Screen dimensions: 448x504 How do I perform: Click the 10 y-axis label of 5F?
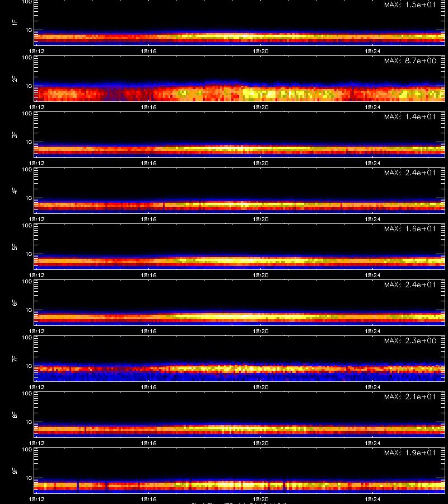tap(29, 254)
